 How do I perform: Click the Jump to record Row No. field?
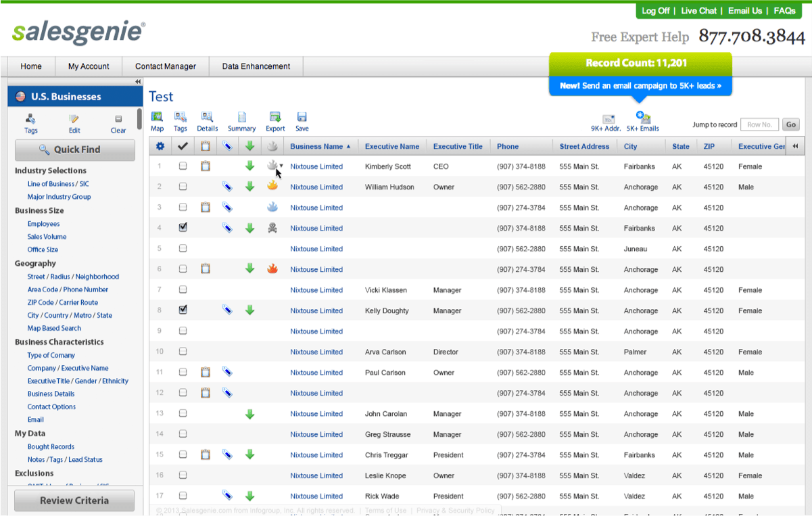(x=760, y=124)
